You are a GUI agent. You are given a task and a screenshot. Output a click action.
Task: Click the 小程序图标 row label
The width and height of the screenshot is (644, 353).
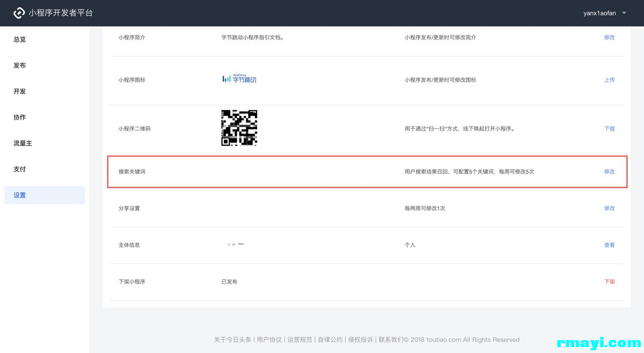131,80
